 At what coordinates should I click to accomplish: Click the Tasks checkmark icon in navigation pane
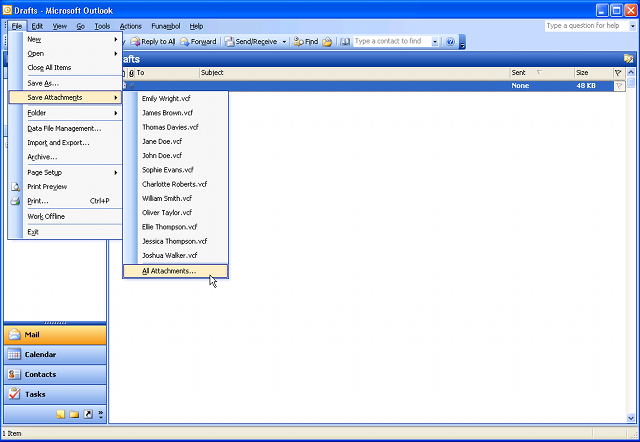pyautogui.click(x=14, y=394)
